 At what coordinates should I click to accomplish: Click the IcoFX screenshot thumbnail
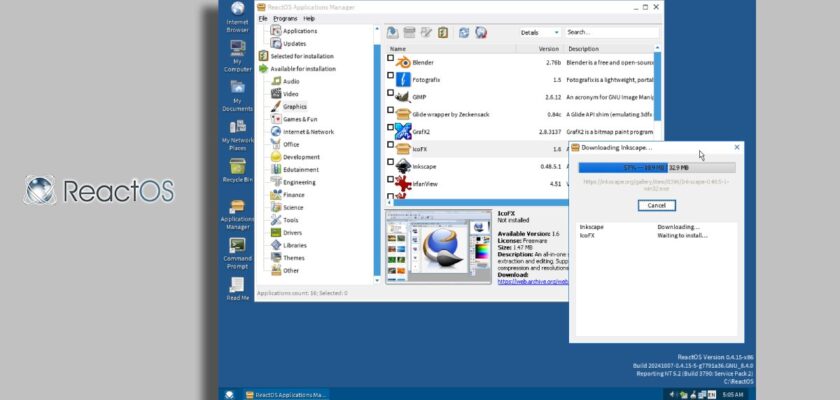pyautogui.click(x=438, y=247)
